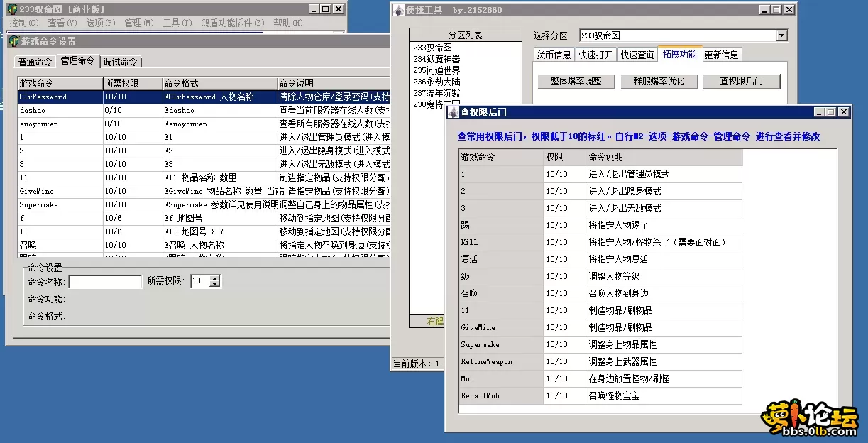Increase the 所需权限 spinner value
Image resolution: width=868 pixels, height=443 pixels.
click(x=215, y=278)
